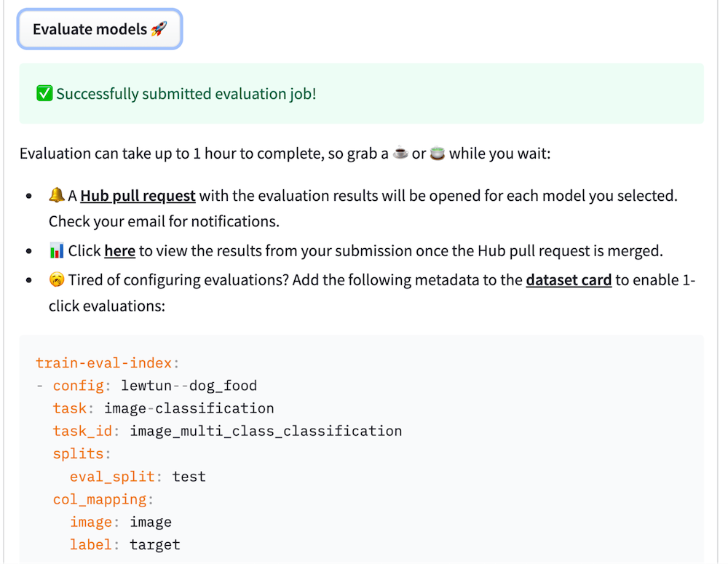Click the bar chart emoji in second bullet

(56, 251)
